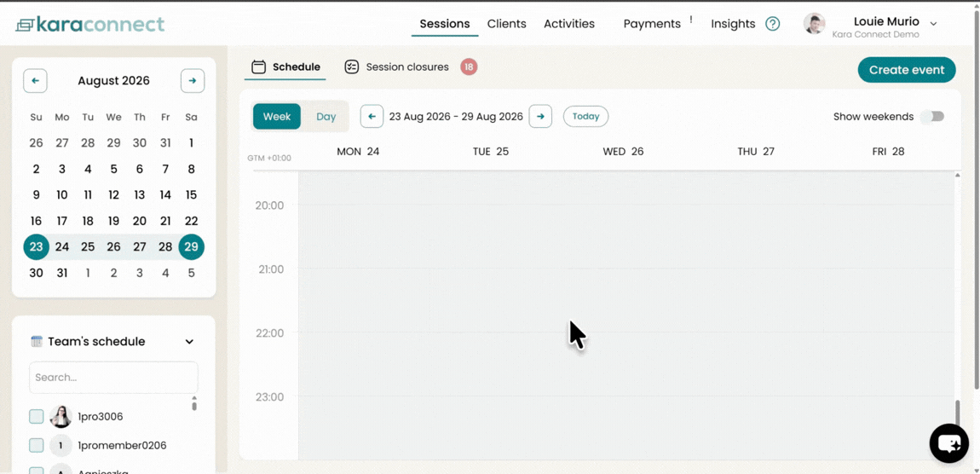The width and height of the screenshot is (980, 474).
Task: Click the August 2026 month title
Action: pos(113,81)
